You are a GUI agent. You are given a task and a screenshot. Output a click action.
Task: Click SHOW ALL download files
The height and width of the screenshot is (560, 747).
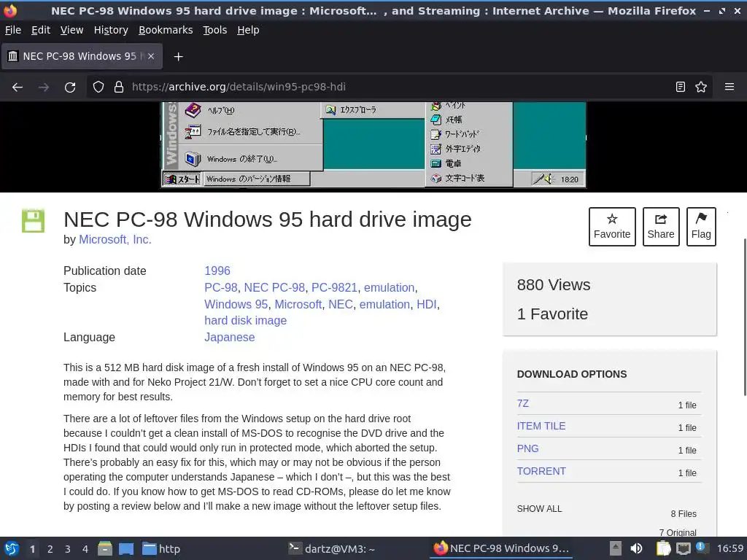coord(539,509)
